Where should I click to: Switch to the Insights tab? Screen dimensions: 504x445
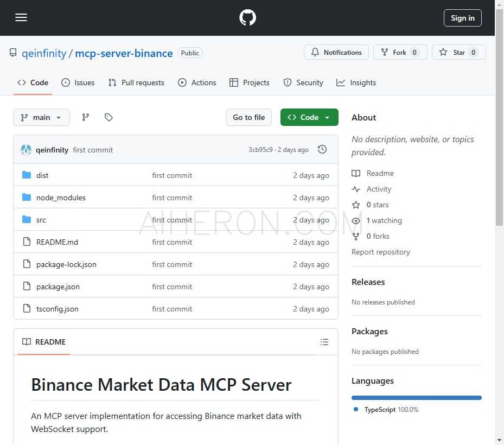pos(356,82)
